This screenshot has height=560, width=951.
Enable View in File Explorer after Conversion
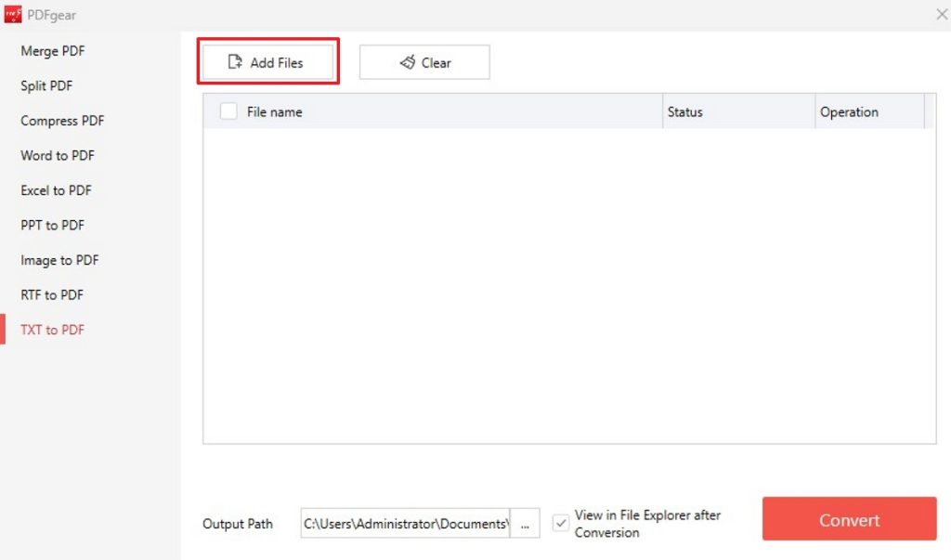pos(559,524)
